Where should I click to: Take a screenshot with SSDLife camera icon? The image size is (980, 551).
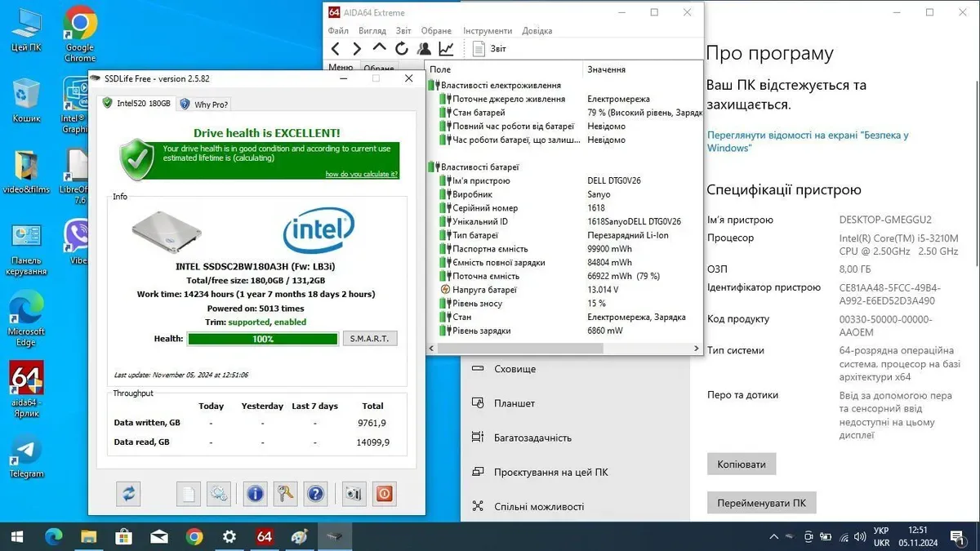click(x=354, y=494)
